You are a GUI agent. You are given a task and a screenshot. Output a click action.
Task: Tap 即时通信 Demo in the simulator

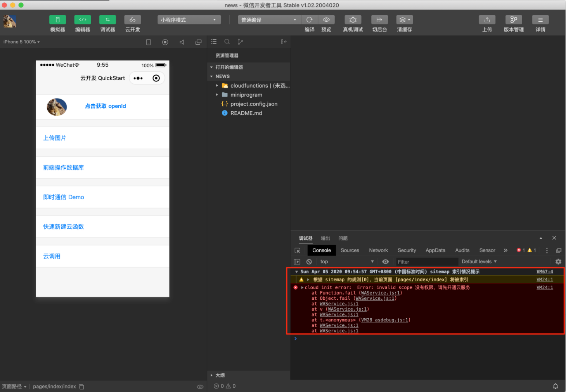(102, 197)
